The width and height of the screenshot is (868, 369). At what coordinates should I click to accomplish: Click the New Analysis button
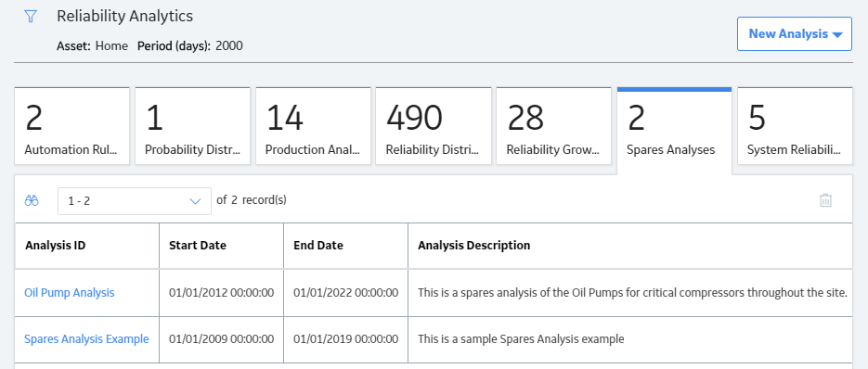pyautogui.click(x=795, y=33)
